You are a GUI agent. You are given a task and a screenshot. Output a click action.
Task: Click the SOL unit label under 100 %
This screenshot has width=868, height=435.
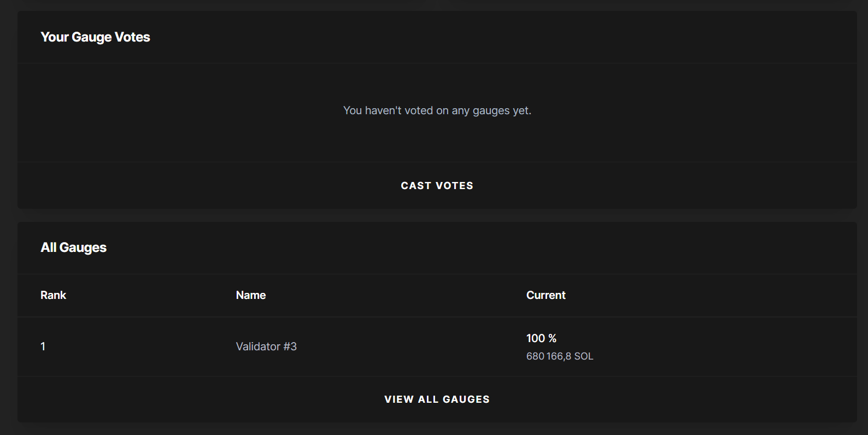(584, 356)
